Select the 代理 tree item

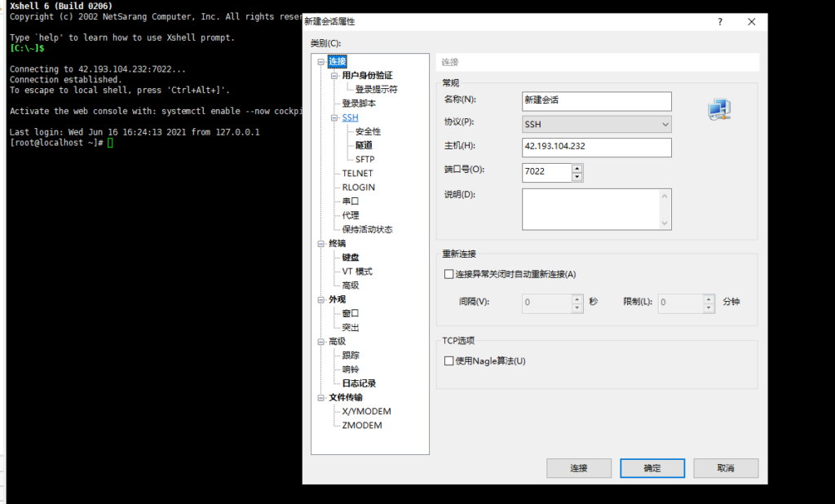(x=351, y=215)
